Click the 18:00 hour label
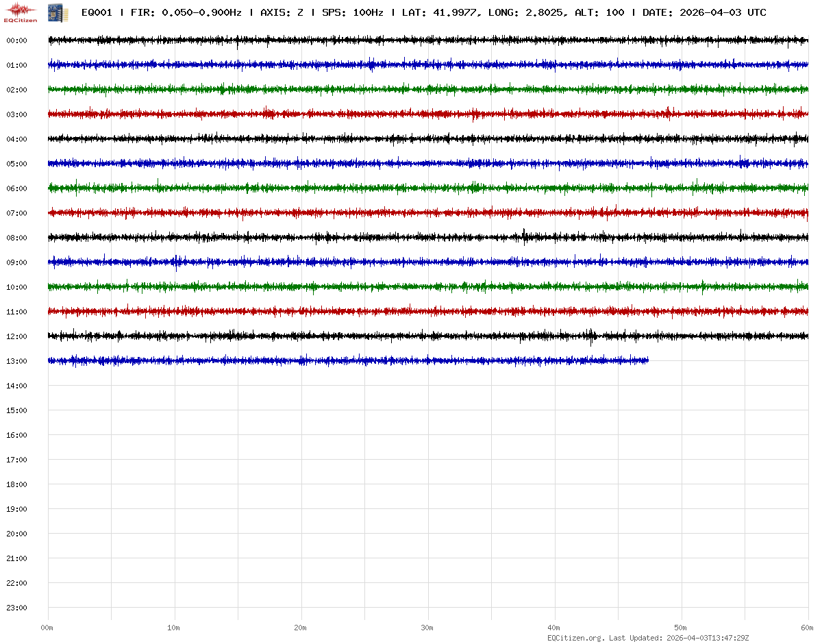The width and height of the screenshot is (822, 644). [x=16, y=484]
